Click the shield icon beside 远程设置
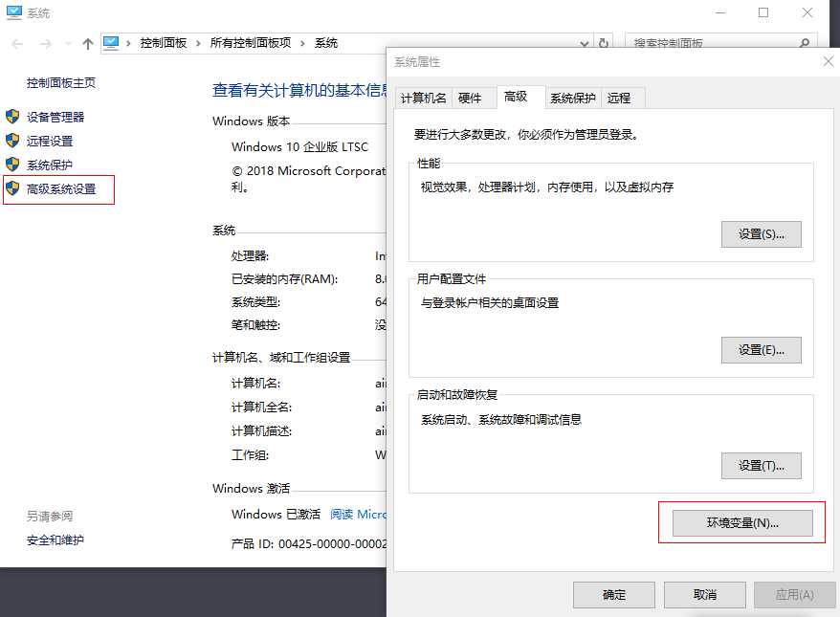 tap(12, 141)
